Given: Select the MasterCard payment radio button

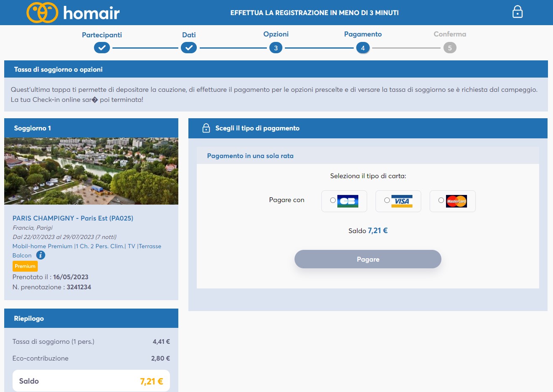Looking at the screenshot, I should (x=441, y=201).
